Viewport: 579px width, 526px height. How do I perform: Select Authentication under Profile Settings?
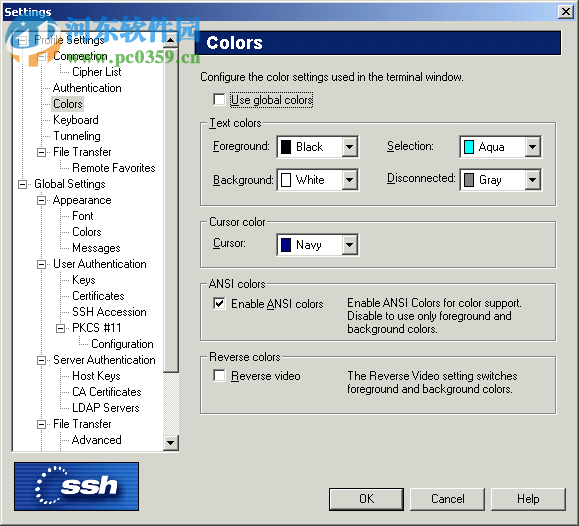[x=87, y=88]
